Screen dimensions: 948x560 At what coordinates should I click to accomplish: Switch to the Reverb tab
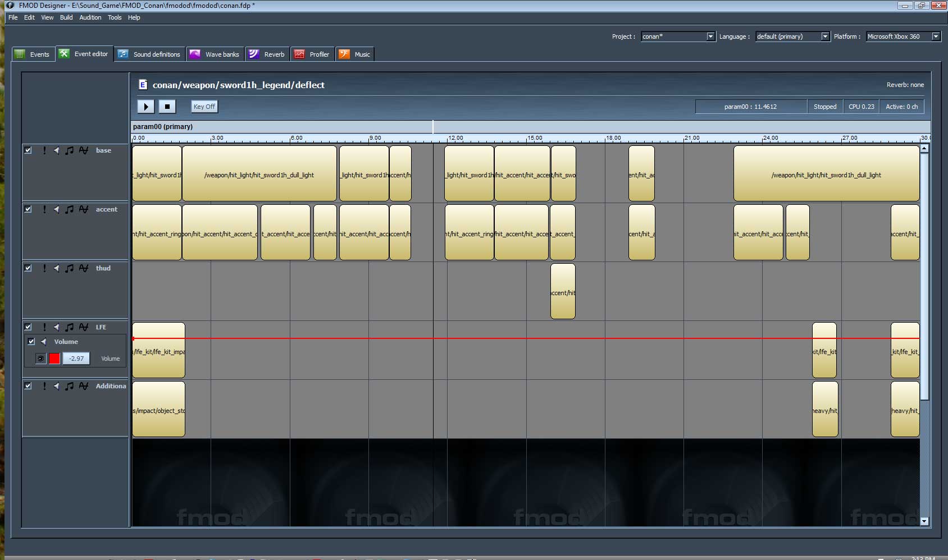point(267,54)
